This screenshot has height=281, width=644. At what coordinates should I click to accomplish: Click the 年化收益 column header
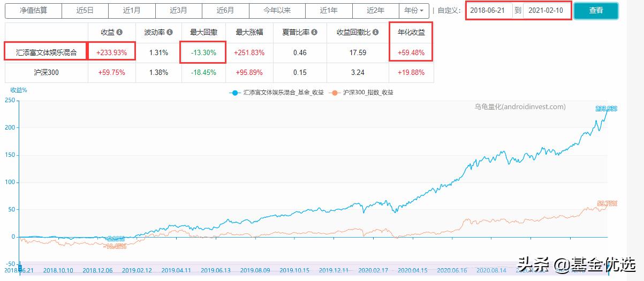pyautogui.click(x=411, y=32)
